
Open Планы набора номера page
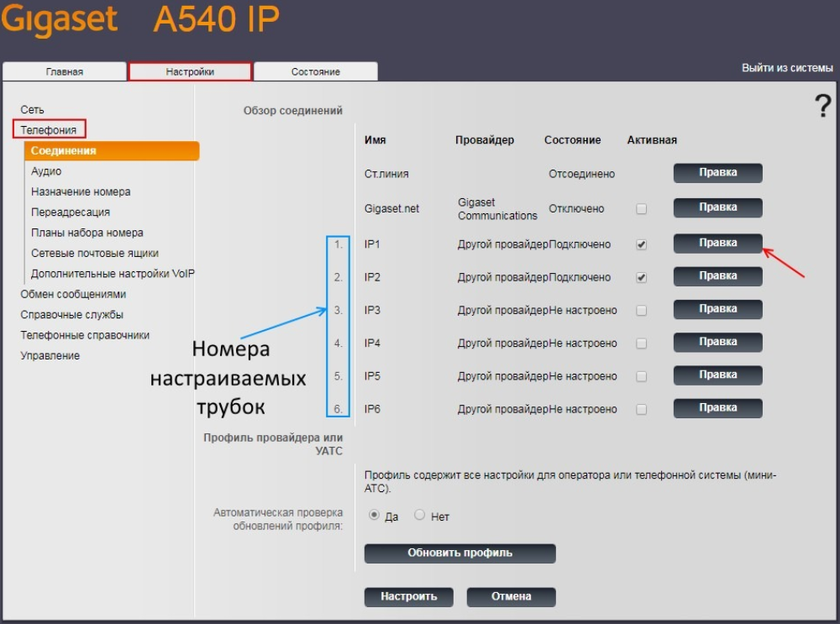(87, 233)
